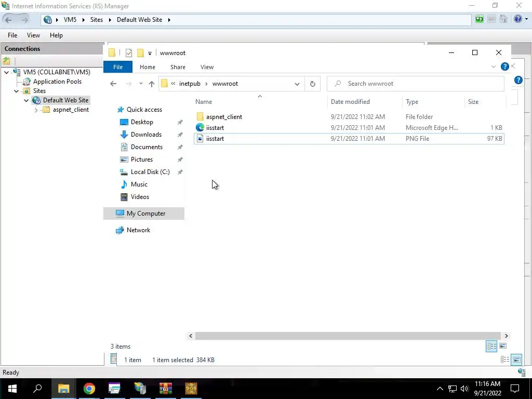Show hidden system tray icons
The width and height of the screenshot is (532, 399).
440,389
